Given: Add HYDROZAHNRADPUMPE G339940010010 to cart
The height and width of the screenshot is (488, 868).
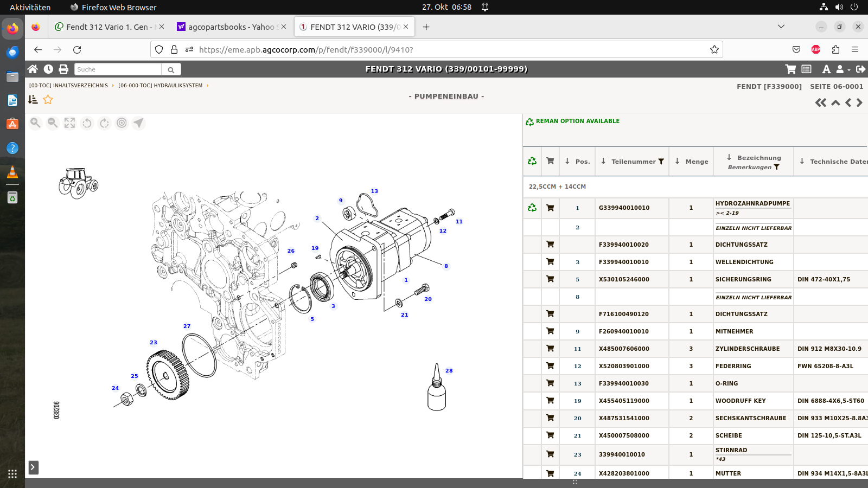Looking at the screenshot, I should pos(550,208).
